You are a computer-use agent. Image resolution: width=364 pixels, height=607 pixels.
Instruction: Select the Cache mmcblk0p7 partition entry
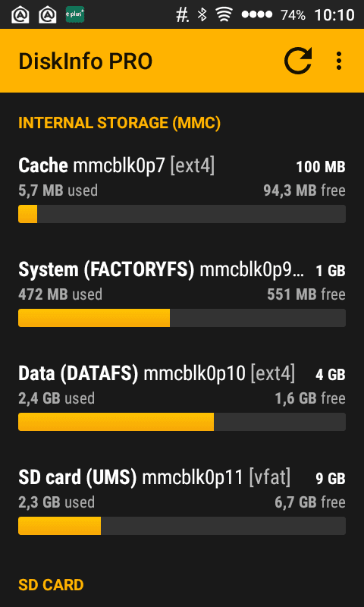point(182,189)
